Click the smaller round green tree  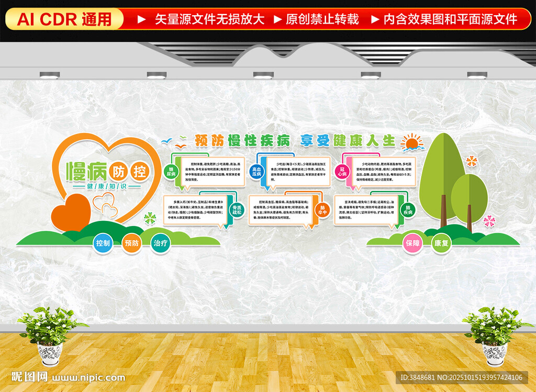[470, 203]
